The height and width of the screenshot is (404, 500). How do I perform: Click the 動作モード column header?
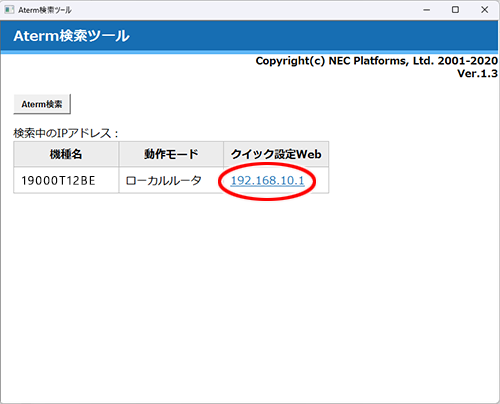[x=171, y=154]
